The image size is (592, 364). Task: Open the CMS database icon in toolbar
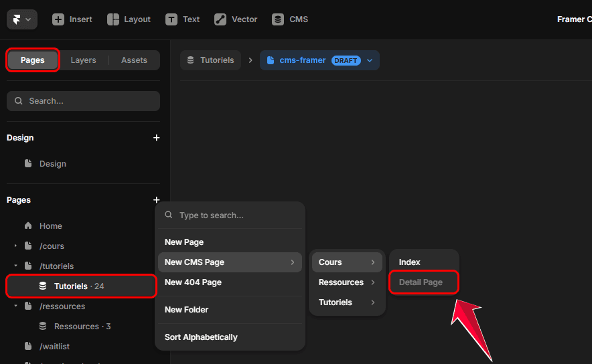click(278, 19)
